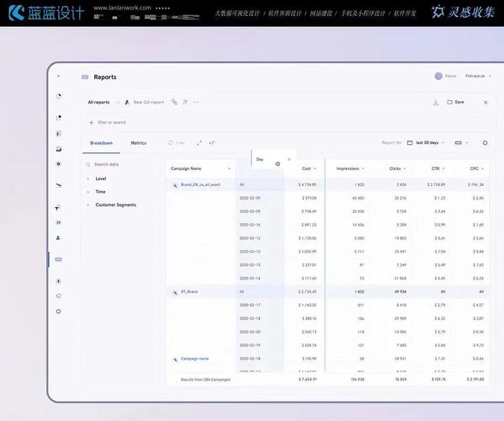Sort by the Impressions column header
The image size is (504, 421).
(350, 168)
